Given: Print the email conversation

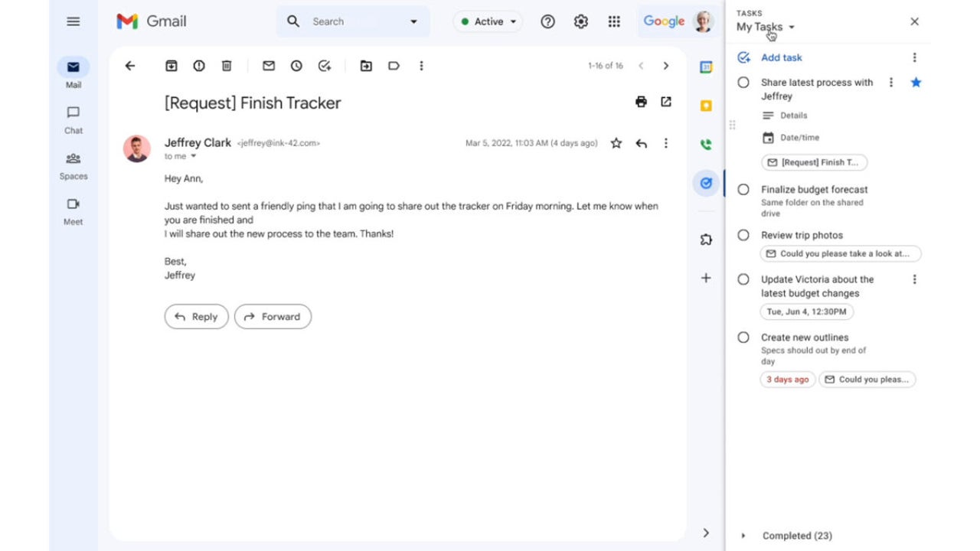Looking at the screenshot, I should click(641, 102).
